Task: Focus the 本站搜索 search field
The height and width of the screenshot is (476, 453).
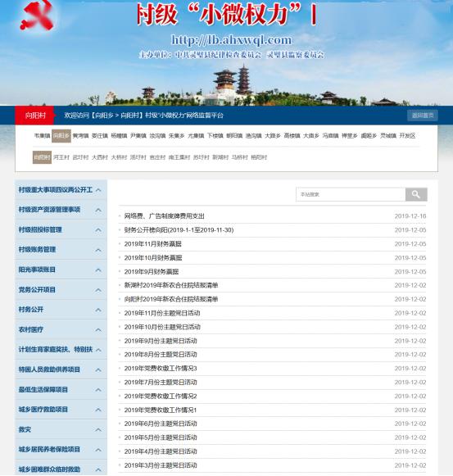Action: click(x=351, y=194)
